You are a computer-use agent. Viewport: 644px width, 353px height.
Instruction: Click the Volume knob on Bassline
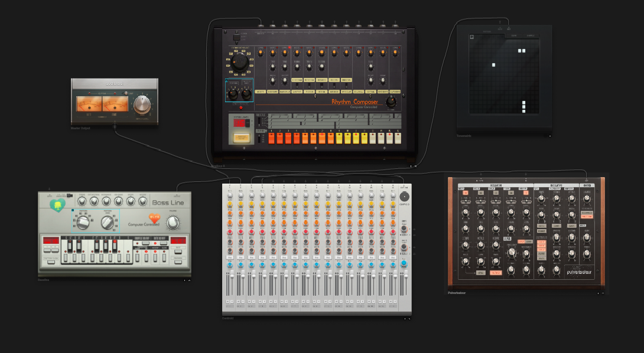pos(173,223)
